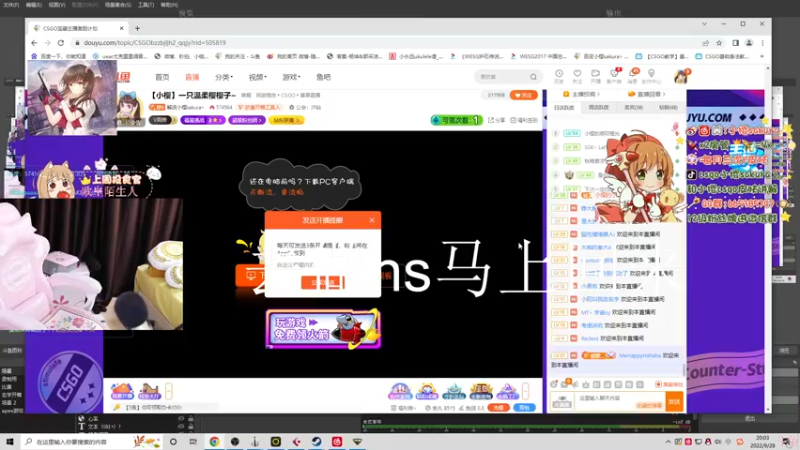Open the 开播 camera icon
The width and height of the screenshot is (800, 450).
point(595,76)
